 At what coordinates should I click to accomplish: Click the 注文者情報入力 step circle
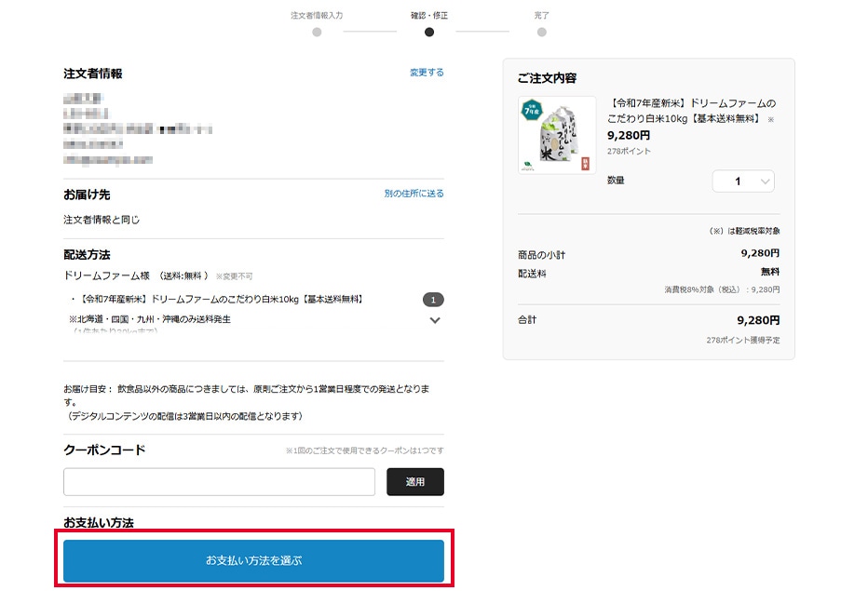pyautogui.click(x=317, y=32)
